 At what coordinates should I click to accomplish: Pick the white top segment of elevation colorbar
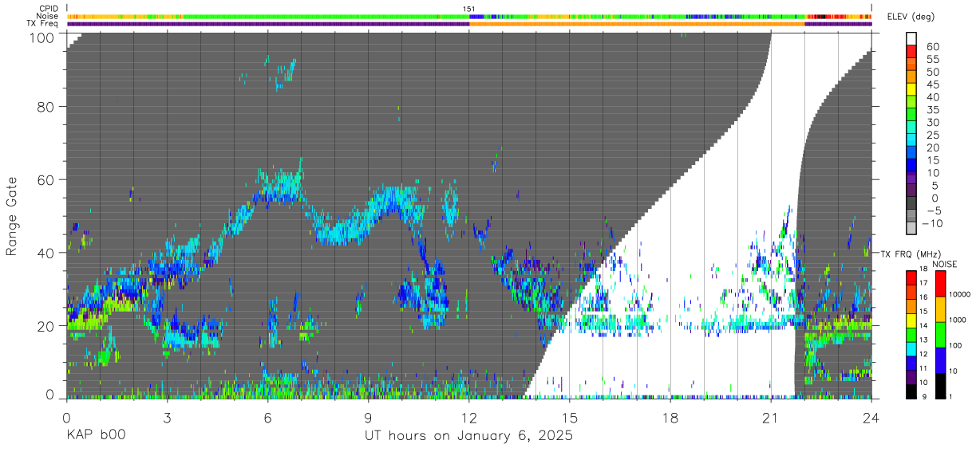tap(911, 39)
